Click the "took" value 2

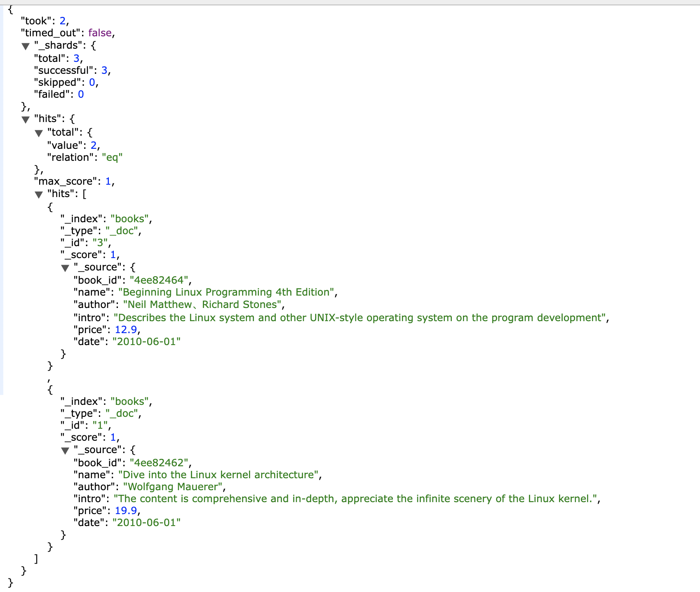point(63,21)
